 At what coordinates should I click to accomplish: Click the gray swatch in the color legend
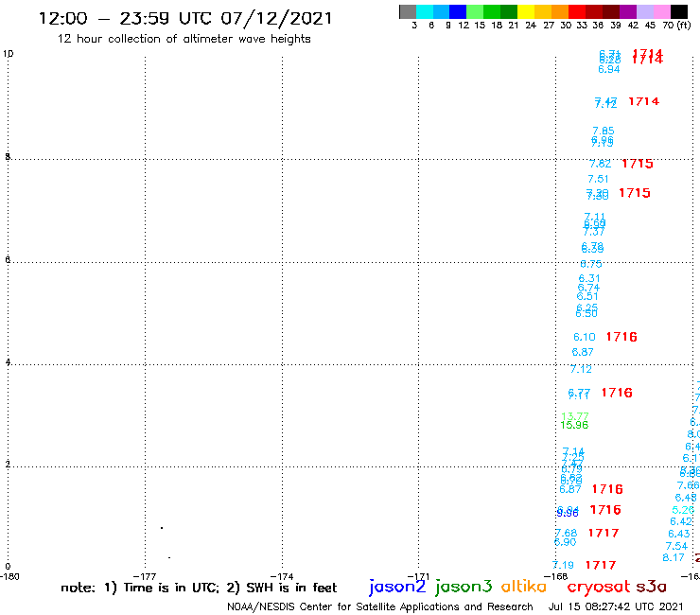[408, 11]
